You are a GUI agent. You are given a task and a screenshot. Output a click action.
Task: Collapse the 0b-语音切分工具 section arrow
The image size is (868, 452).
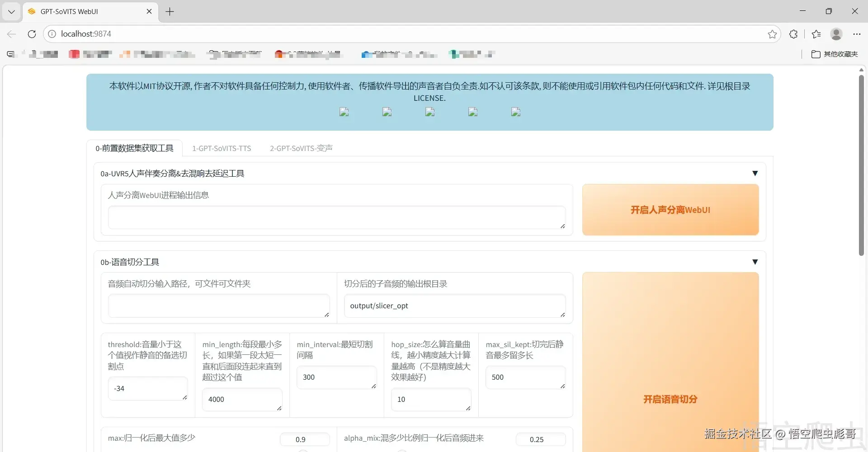[755, 262]
